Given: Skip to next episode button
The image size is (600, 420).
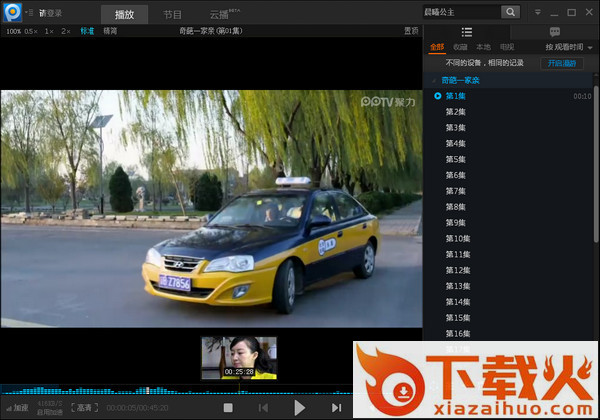Looking at the screenshot, I should click(336, 408).
